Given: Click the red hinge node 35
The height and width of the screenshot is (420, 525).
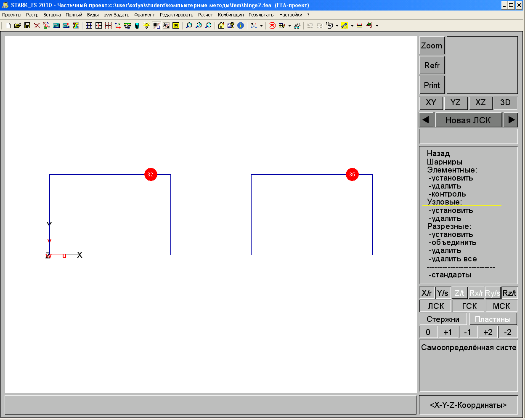Looking at the screenshot, I should 352,174.
